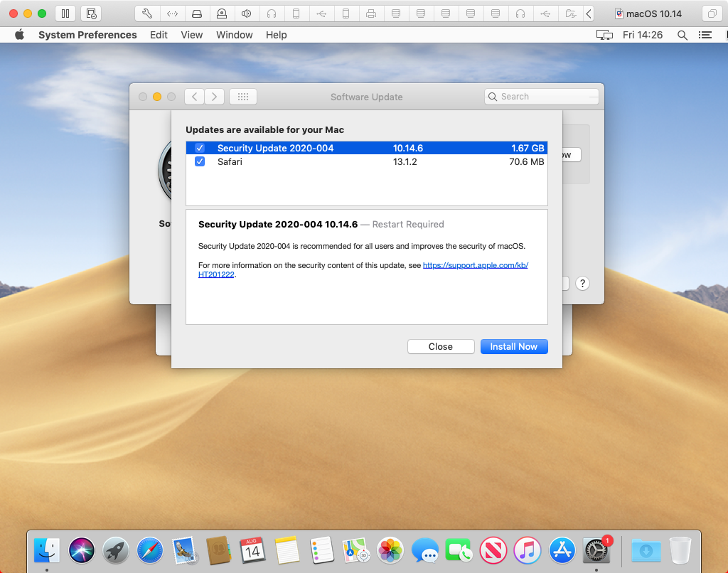The image size is (728, 573).
Task: Launch Safari from the Dock
Action: click(149, 550)
